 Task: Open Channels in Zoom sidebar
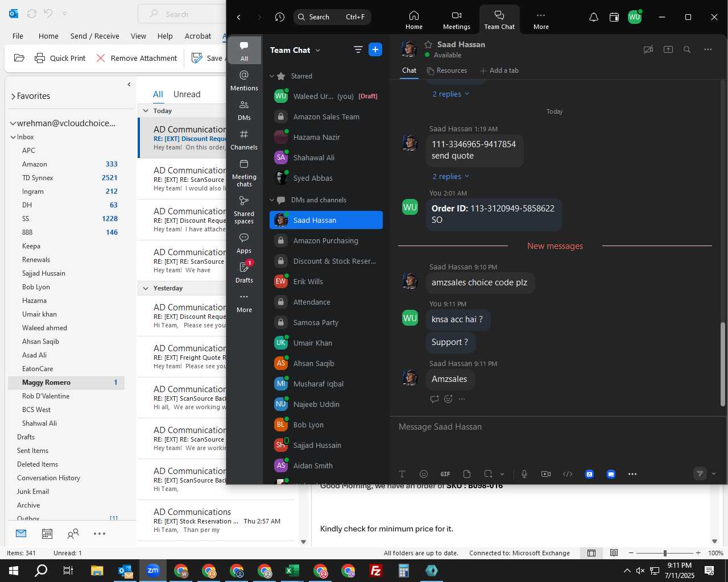pyautogui.click(x=244, y=140)
